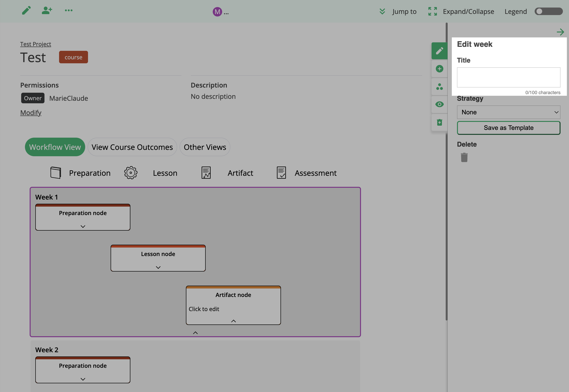Click the gray trash delete week icon

coord(464,157)
